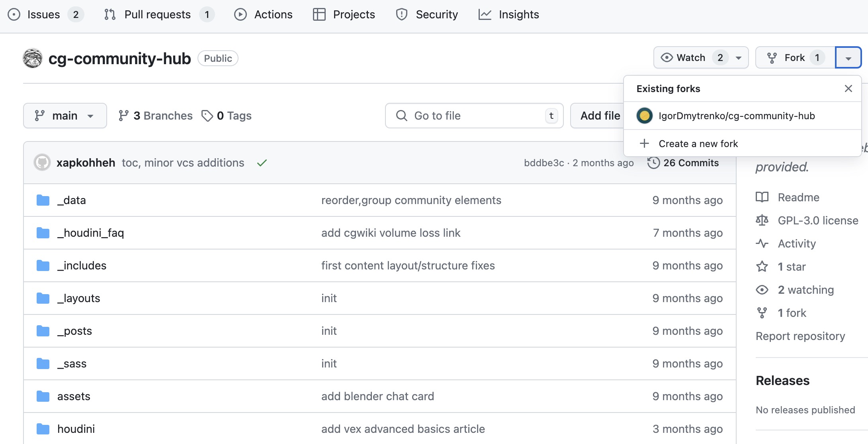Click the plus icon for new fork
Image resolution: width=868 pixels, height=444 pixels.
(644, 143)
